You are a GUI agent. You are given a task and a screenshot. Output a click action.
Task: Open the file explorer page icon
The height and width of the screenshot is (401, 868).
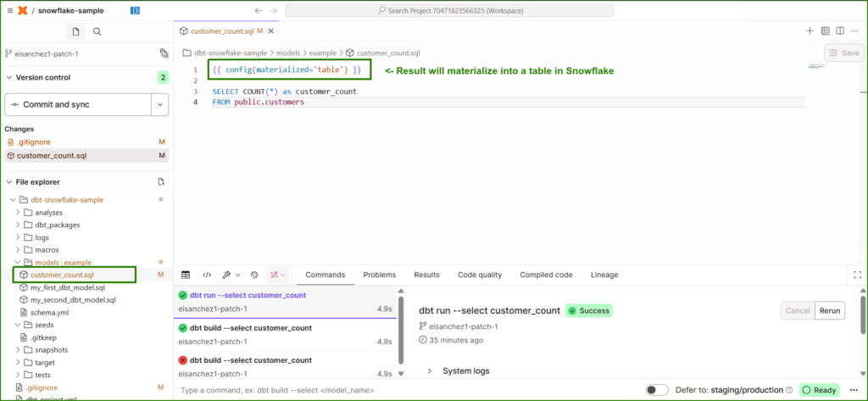pyautogui.click(x=75, y=32)
